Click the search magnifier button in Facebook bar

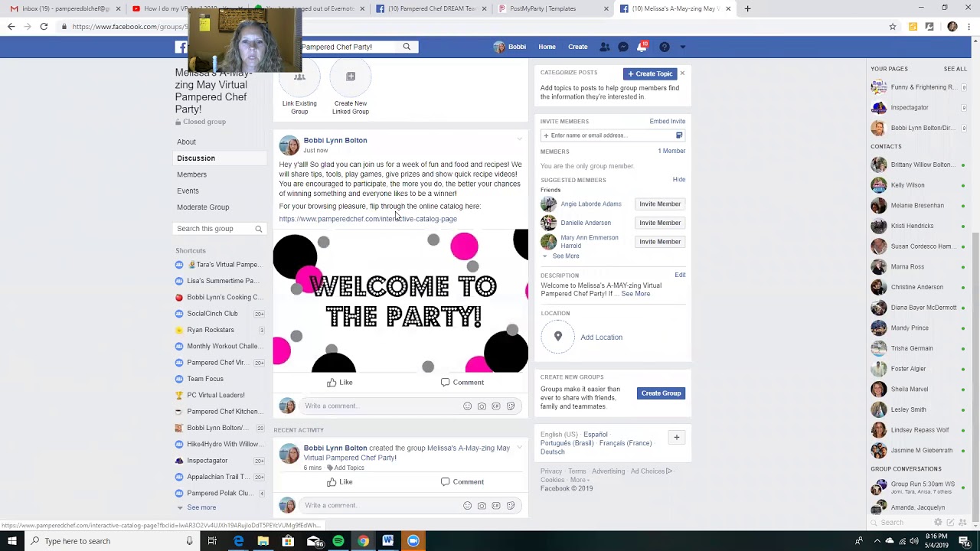407,47
